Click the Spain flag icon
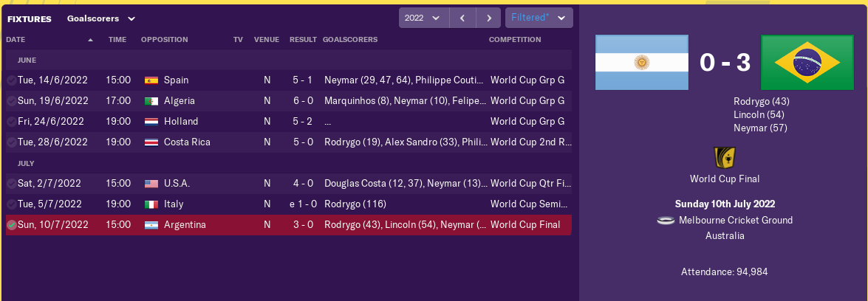The image size is (868, 301). coord(151,80)
